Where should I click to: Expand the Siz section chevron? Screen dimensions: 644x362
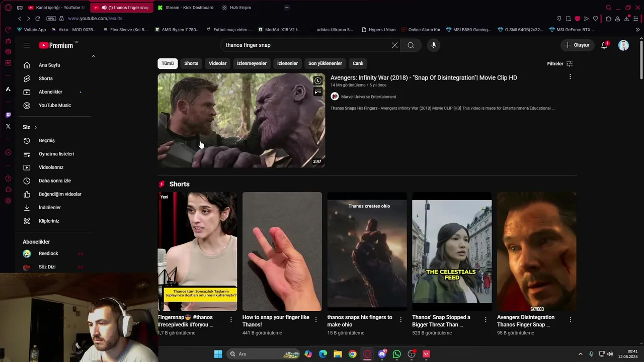[35, 127]
